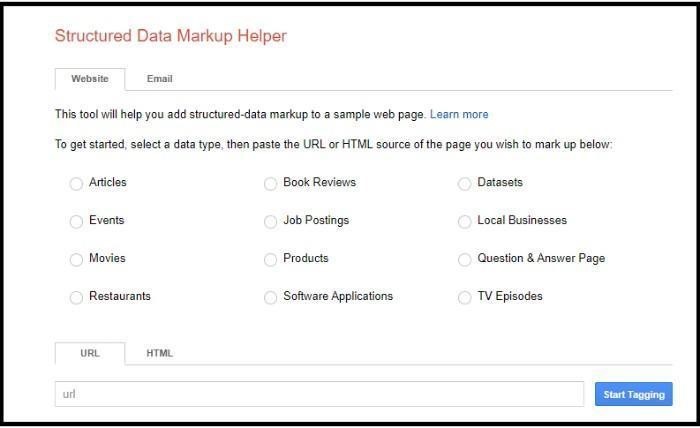Switch to the Email tab
Image resolution: width=700 pixels, height=428 pixels.
(x=159, y=79)
